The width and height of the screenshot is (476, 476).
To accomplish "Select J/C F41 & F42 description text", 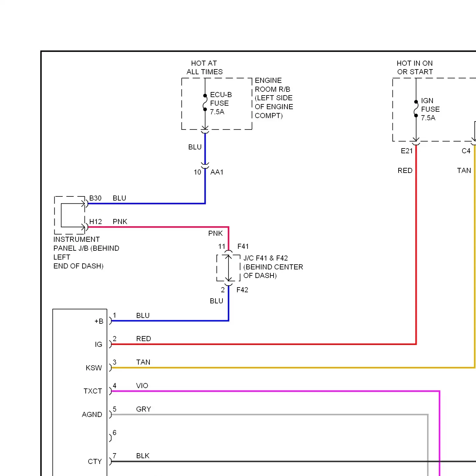I will click(x=273, y=267).
